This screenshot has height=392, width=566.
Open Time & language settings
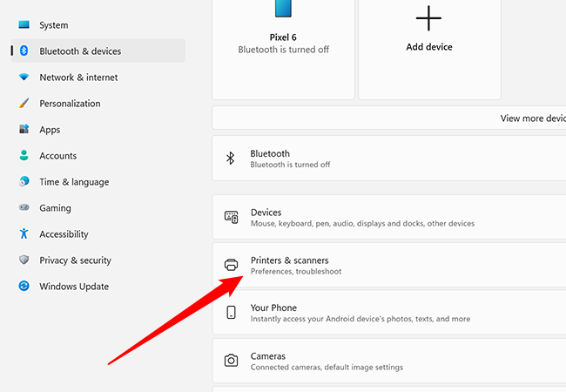(74, 182)
